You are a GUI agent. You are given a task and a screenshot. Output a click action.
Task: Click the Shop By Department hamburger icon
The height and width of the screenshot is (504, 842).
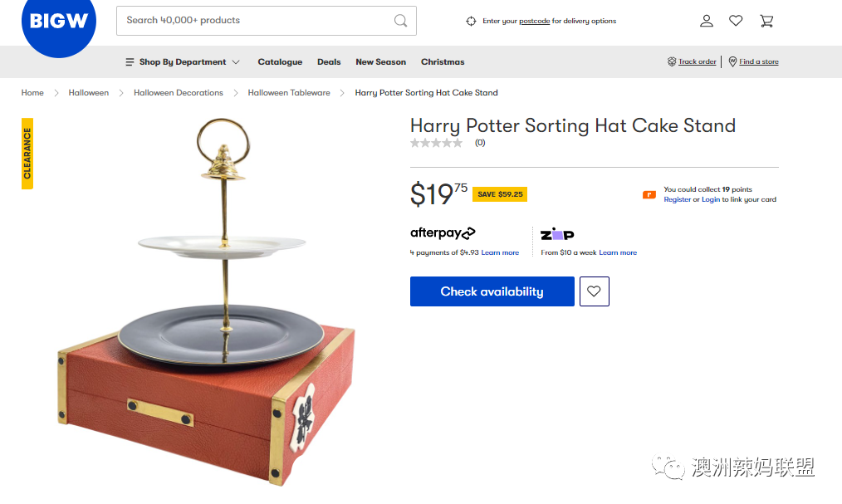point(130,62)
